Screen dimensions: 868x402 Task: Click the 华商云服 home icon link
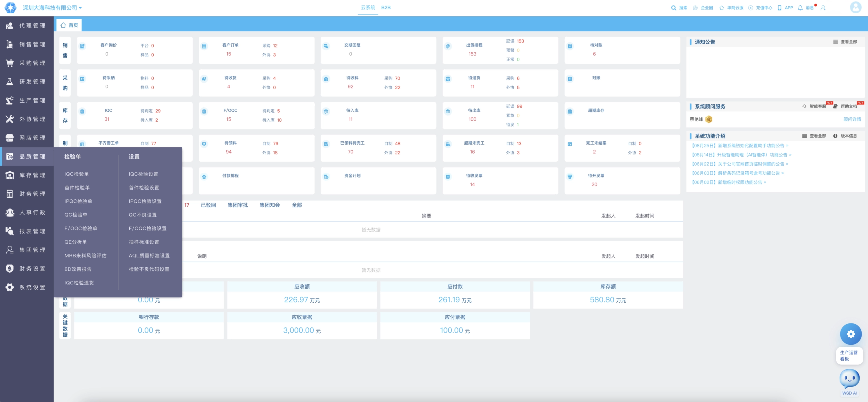[721, 8]
